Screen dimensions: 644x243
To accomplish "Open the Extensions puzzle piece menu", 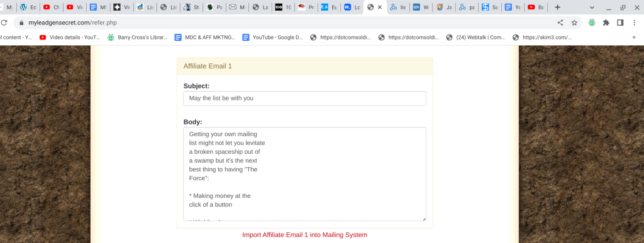I will pos(606,23).
